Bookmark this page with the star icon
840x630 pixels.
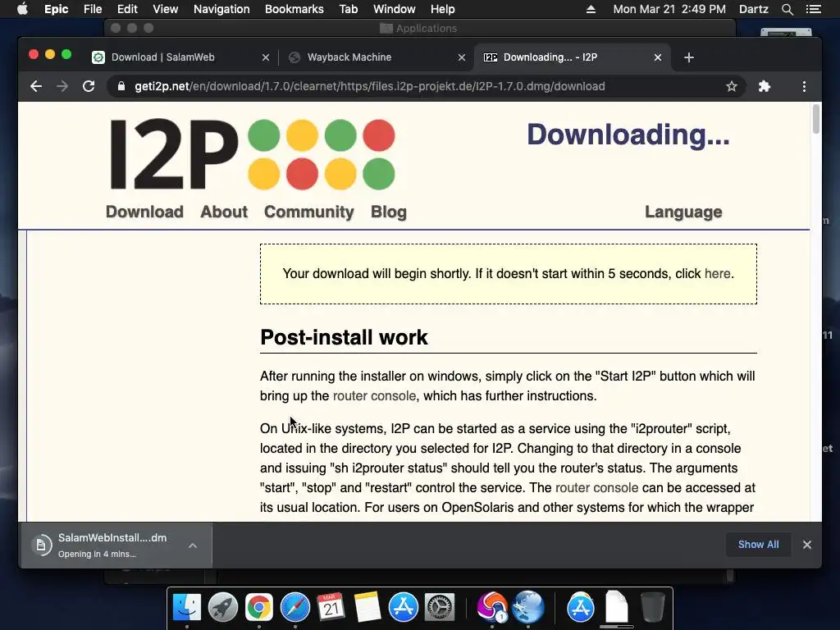pos(731,86)
